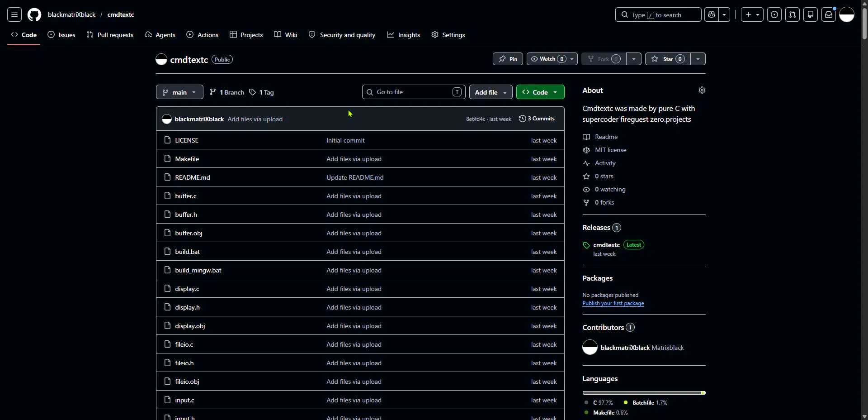This screenshot has height=420, width=868.
Task: Expand the Fork options dropdown arrow
Action: tap(634, 59)
